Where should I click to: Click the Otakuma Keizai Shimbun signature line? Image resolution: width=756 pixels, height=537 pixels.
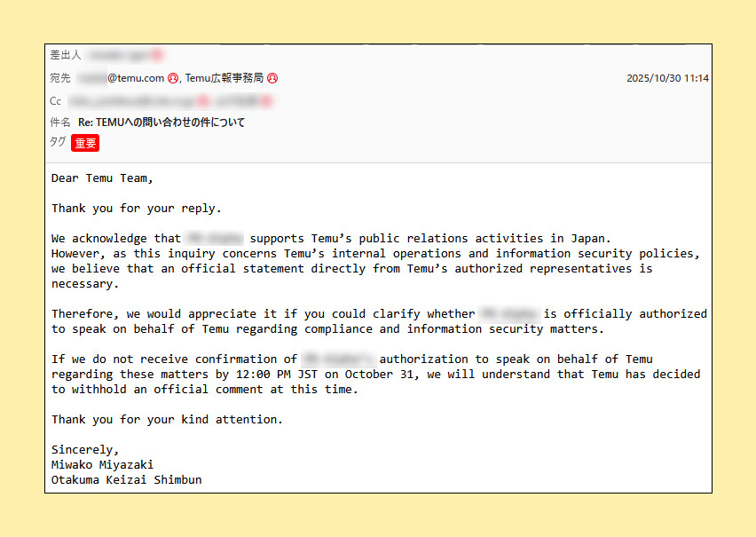(126, 479)
